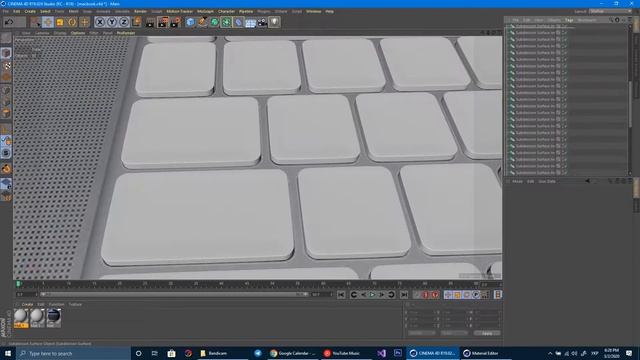Jump to next keyframe
The height and width of the screenshot is (360, 640).
(x=391, y=295)
